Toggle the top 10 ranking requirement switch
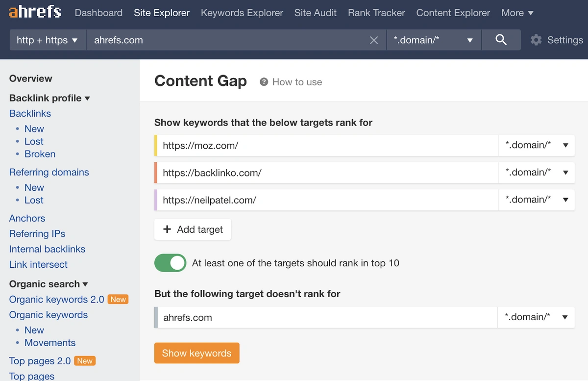Viewport: 588px width, 381px height. 170,263
